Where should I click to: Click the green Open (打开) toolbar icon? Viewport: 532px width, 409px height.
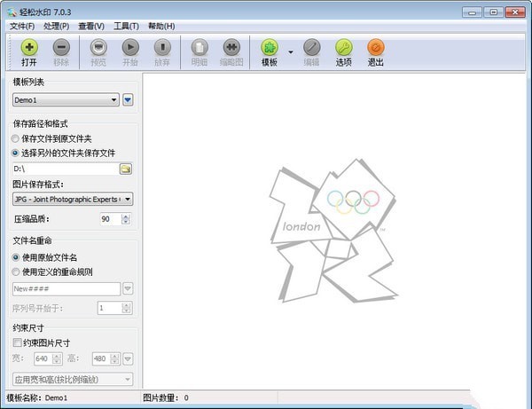tap(29, 47)
